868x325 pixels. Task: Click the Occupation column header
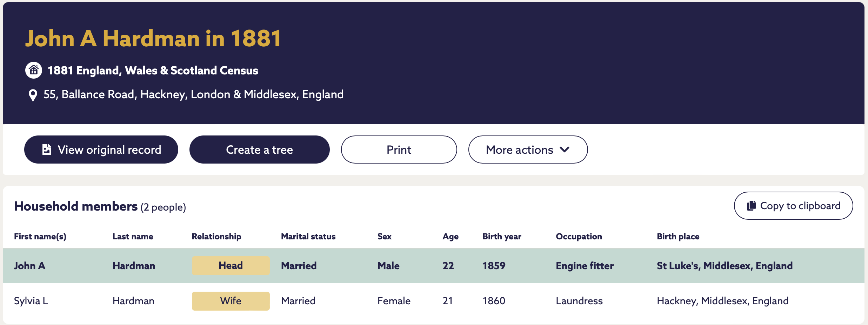[579, 237]
